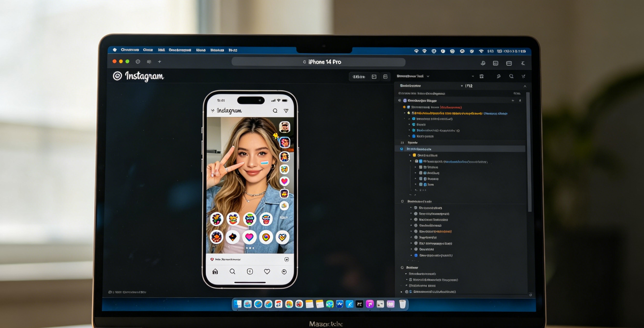The image size is (644, 328).
Task: Open the Trash in the dock
Action: 402,304
